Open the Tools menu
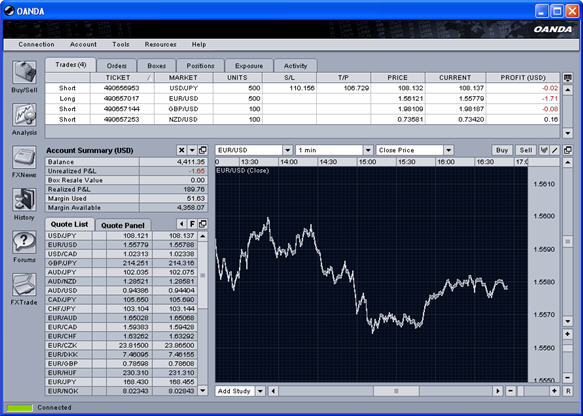583x416 pixels. point(121,44)
